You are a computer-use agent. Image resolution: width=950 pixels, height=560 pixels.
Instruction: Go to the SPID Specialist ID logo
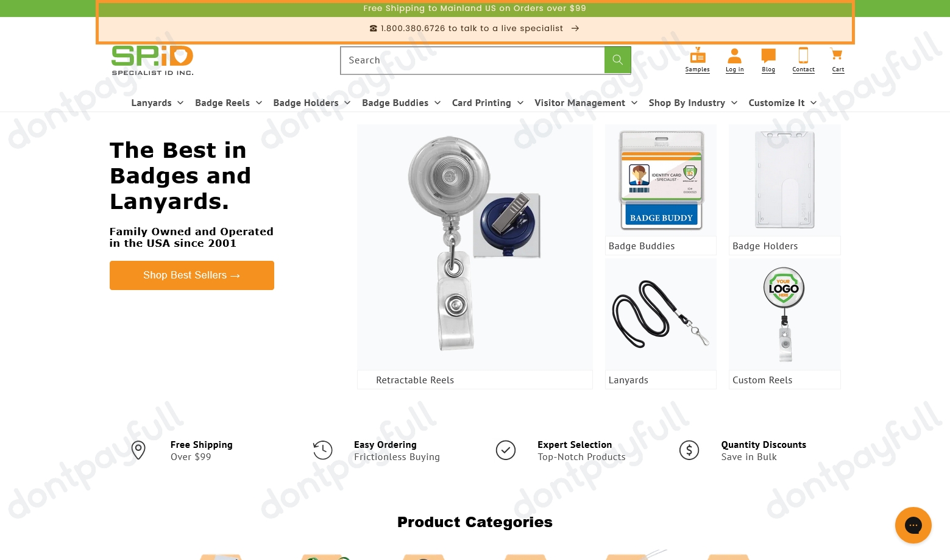point(152,60)
